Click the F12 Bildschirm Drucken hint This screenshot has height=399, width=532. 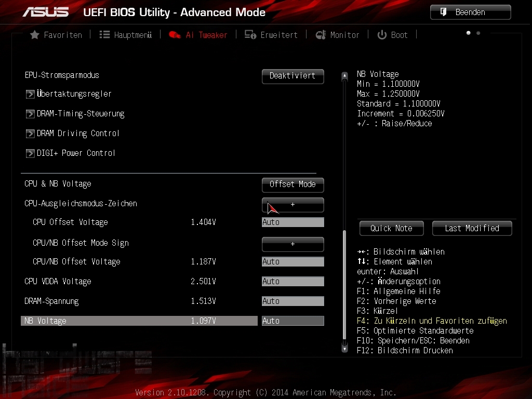tap(405, 351)
